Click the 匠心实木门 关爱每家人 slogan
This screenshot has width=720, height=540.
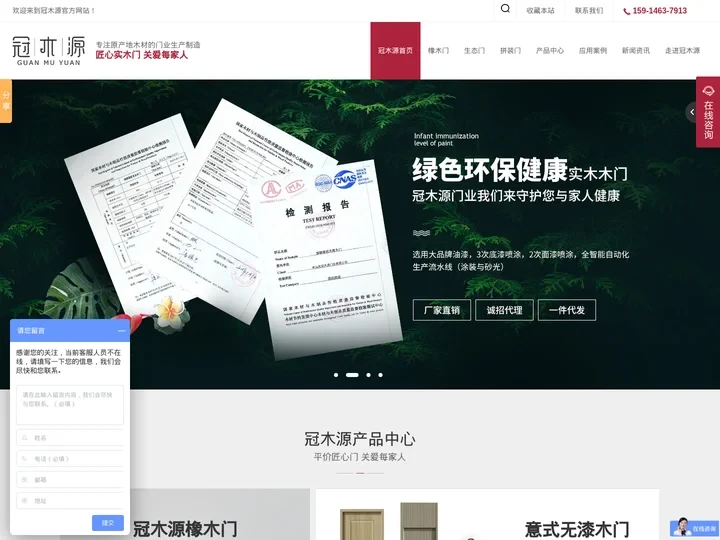pos(141,55)
